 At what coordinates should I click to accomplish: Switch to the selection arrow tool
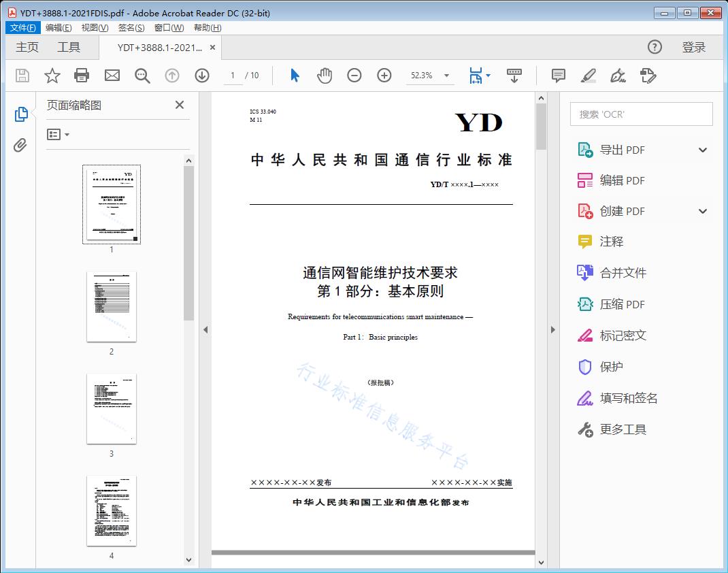pos(295,76)
